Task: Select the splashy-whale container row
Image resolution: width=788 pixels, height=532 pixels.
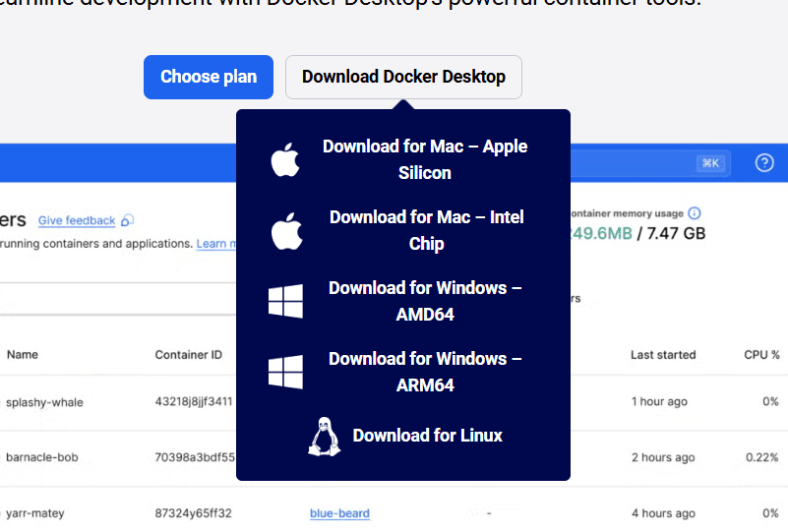Action: 394,402
